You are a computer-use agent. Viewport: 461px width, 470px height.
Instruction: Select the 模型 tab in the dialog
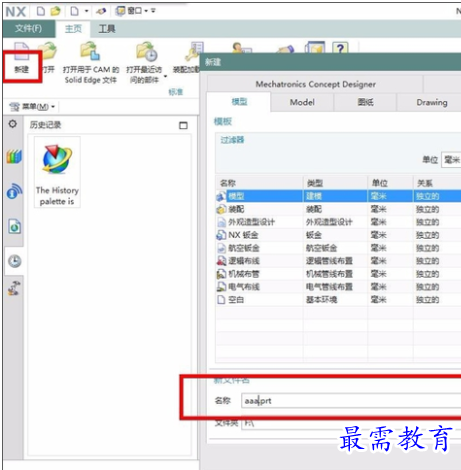point(239,102)
